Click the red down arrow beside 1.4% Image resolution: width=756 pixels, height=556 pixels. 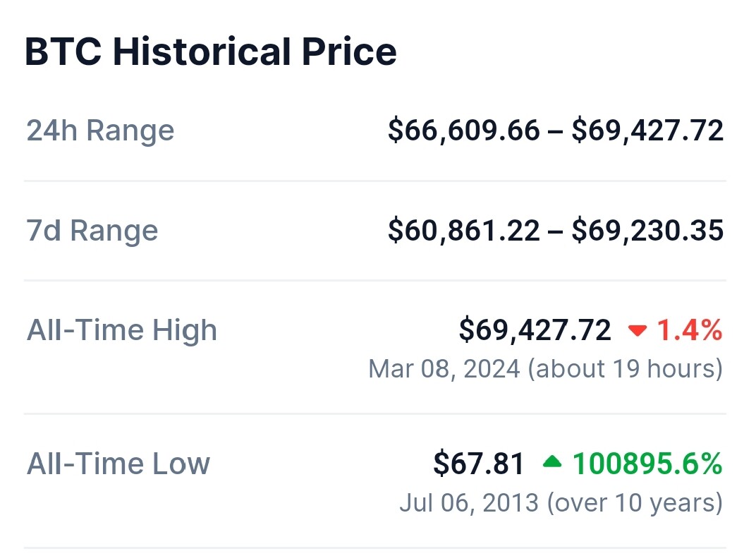point(637,331)
